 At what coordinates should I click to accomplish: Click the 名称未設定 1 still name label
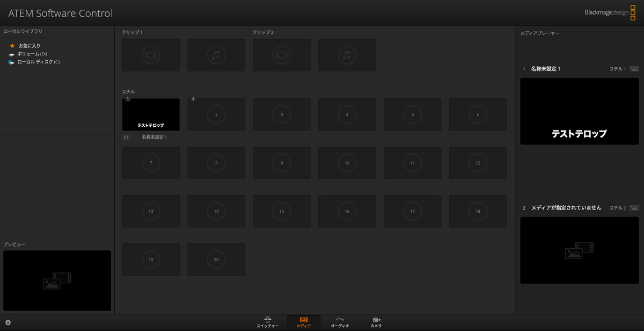pos(155,138)
